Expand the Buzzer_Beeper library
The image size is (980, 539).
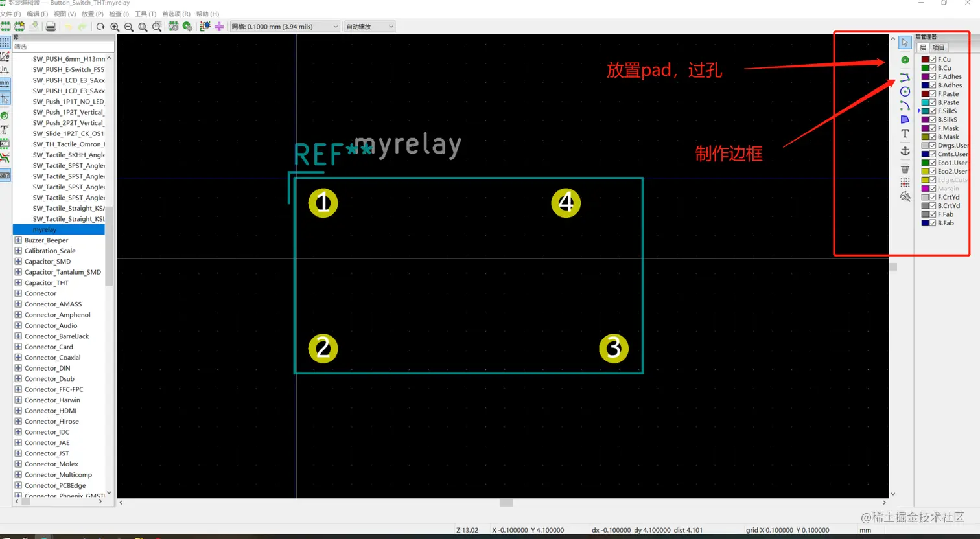coord(18,240)
